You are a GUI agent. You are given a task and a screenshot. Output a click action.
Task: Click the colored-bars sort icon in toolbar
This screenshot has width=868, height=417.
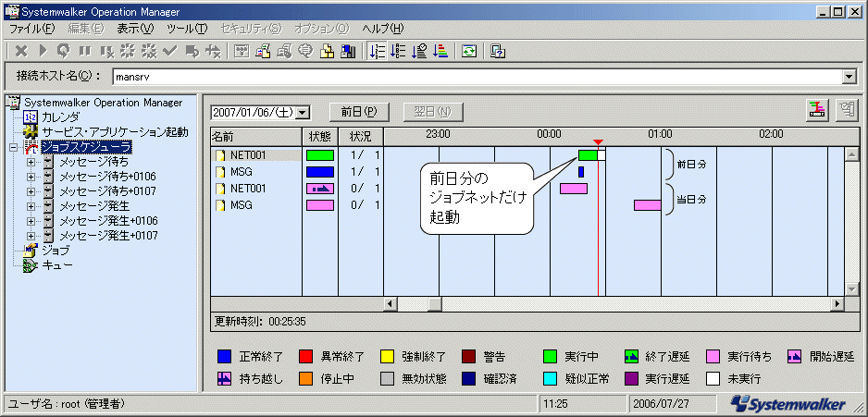pos(440,51)
